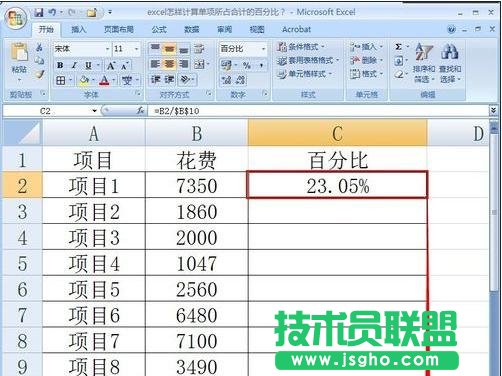Toggle Bold formatting

(x=60, y=65)
